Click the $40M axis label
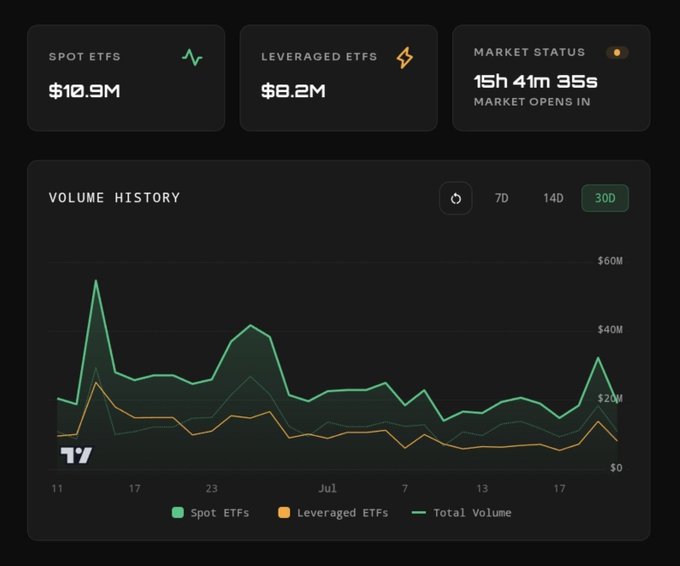Viewport: 680px width, 566px height. pos(610,330)
